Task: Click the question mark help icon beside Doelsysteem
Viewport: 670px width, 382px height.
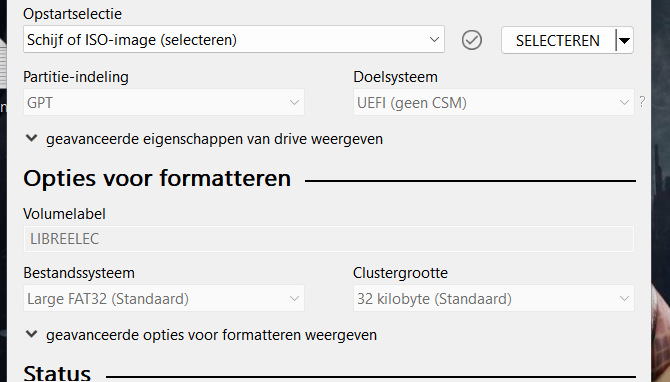Action: click(x=642, y=102)
